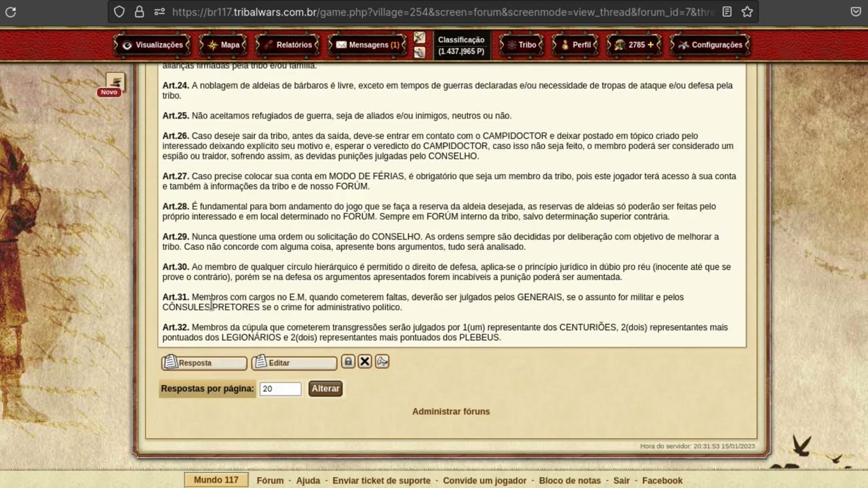Click the Art.25. heading text
The image size is (868, 488).
[x=176, y=116]
